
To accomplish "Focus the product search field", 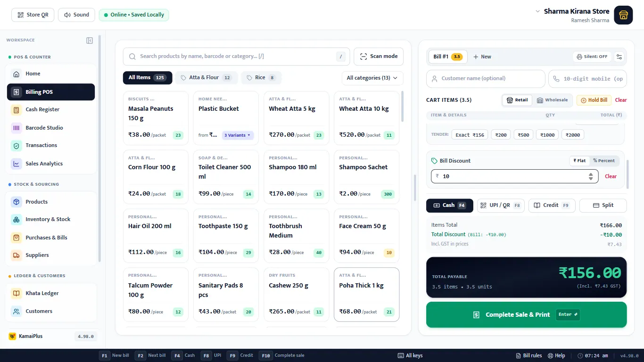I will pyautogui.click(x=237, y=57).
